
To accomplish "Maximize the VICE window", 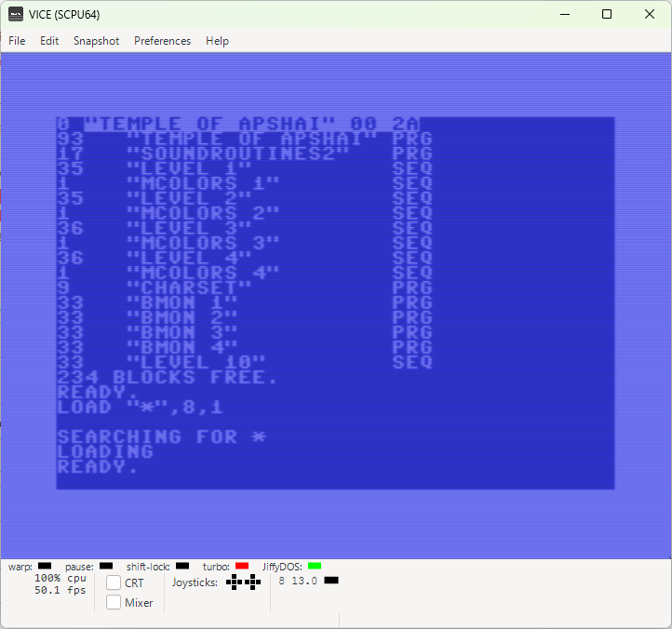I will tap(607, 14).
